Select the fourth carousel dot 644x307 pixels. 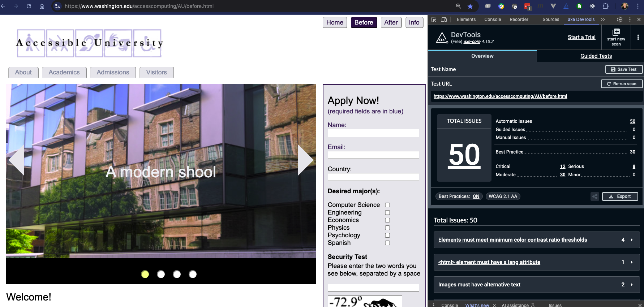pos(193,274)
